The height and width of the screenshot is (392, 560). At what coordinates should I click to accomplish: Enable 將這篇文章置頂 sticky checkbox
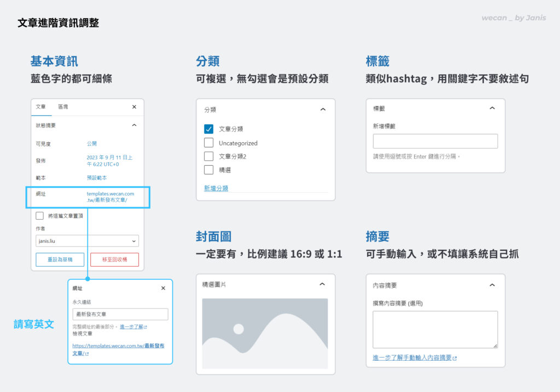[40, 215]
